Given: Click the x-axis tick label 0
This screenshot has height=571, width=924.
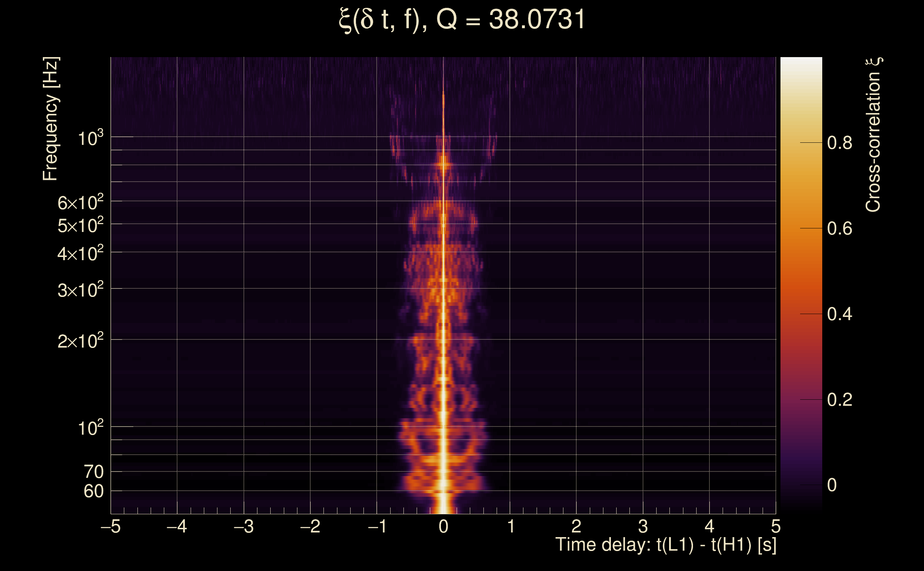Looking at the screenshot, I should point(443,526).
